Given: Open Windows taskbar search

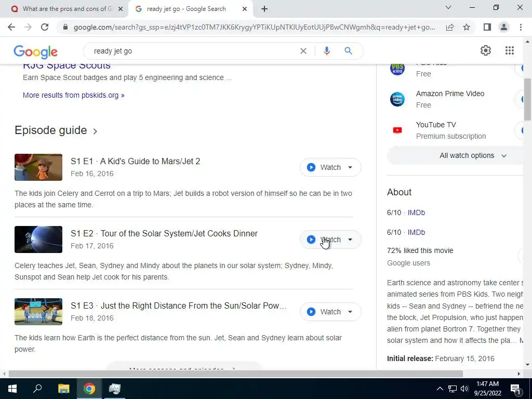Looking at the screenshot, I should point(37,389).
